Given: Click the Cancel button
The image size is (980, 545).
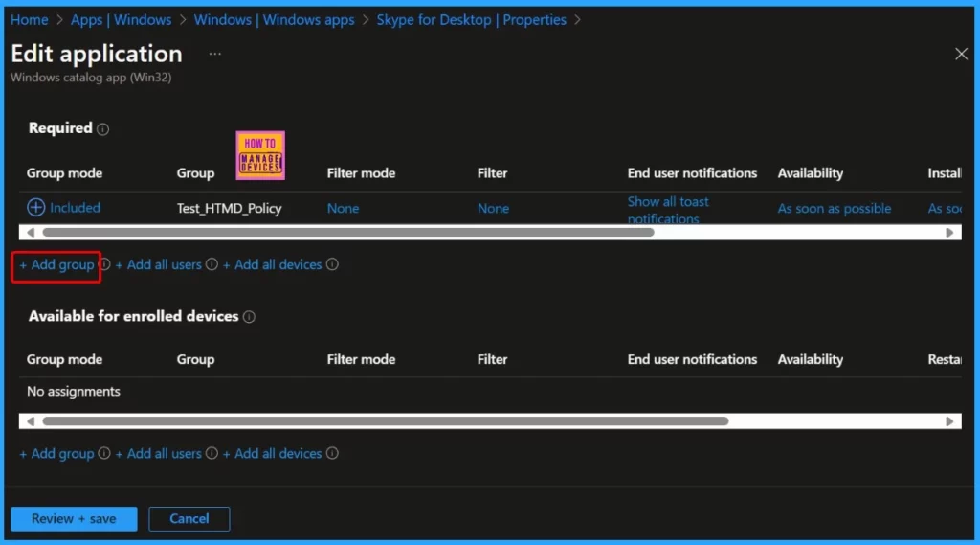Looking at the screenshot, I should (x=189, y=519).
